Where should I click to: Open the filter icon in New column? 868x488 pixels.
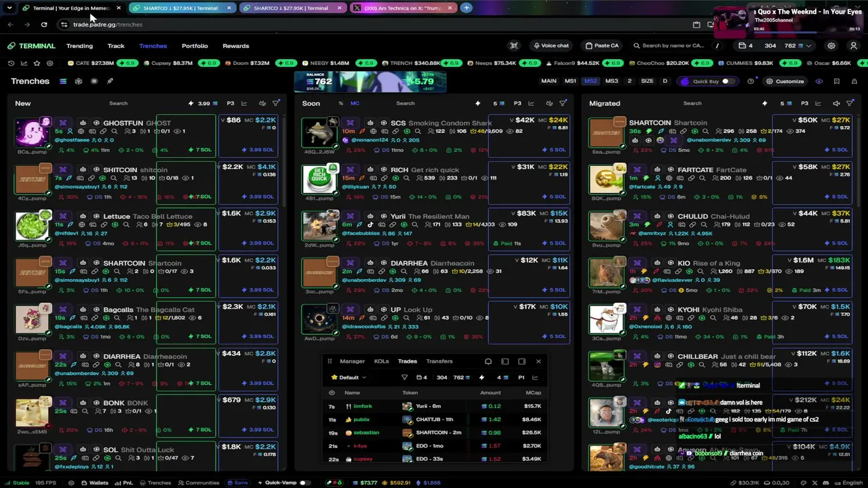[x=276, y=104]
